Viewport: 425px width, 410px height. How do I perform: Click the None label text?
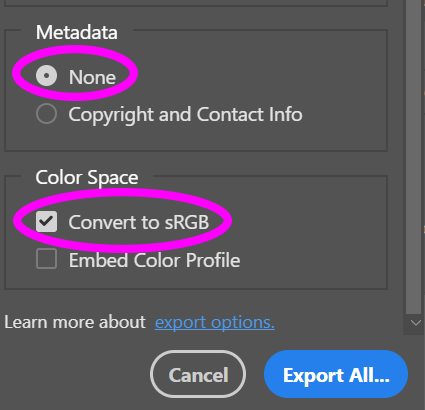point(92,77)
